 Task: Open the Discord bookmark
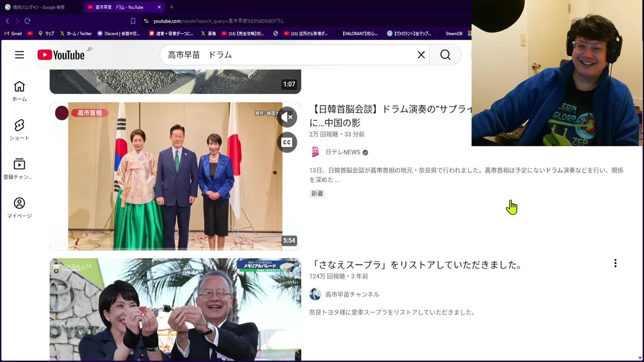tap(119, 34)
